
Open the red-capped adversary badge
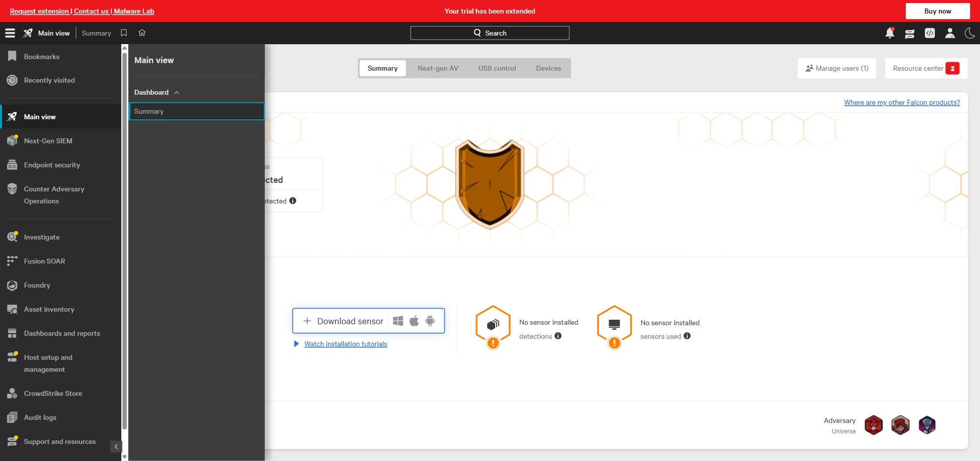click(900, 425)
